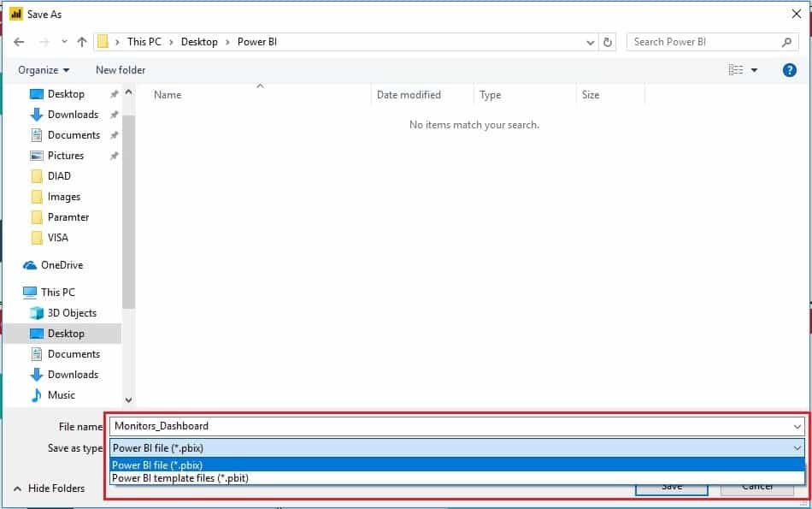Open the view options dropdown arrow
The width and height of the screenshot is (812, 509).
tap(754, 70)
